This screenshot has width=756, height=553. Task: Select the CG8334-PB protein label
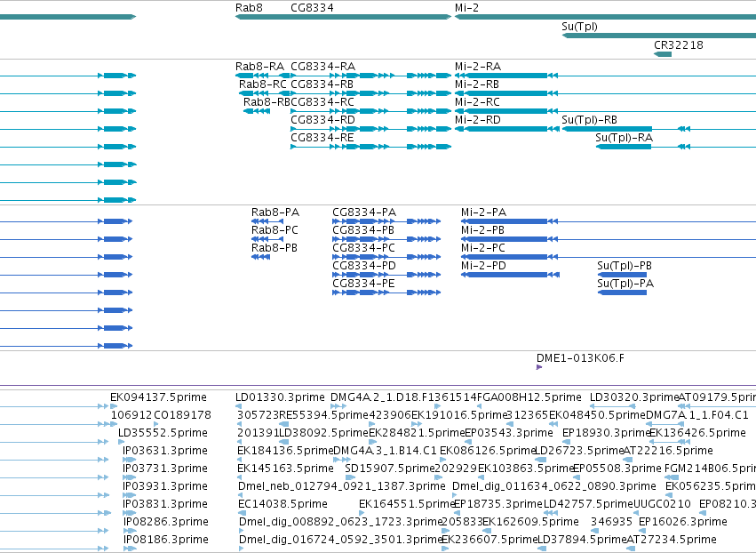click(363, 230)
